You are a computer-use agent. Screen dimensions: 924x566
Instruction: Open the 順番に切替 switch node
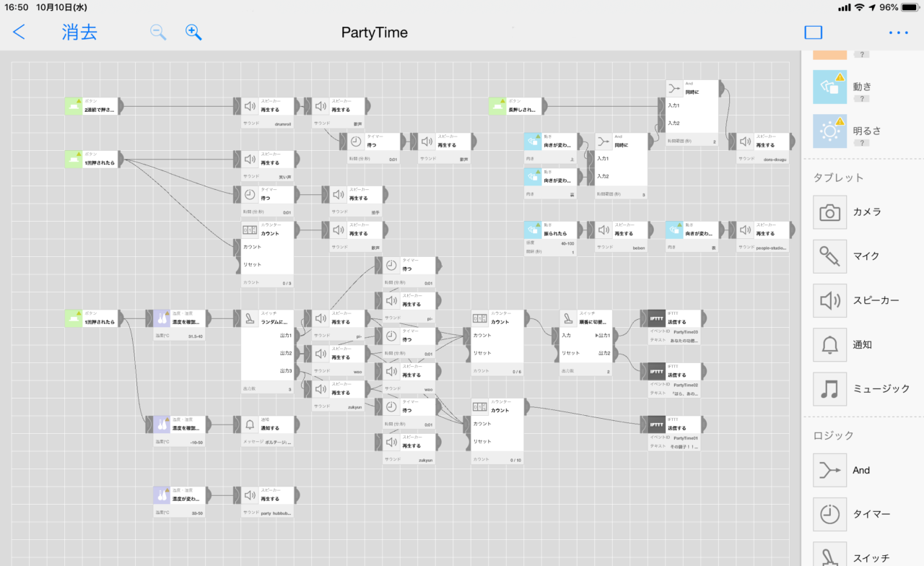[586, 343]
